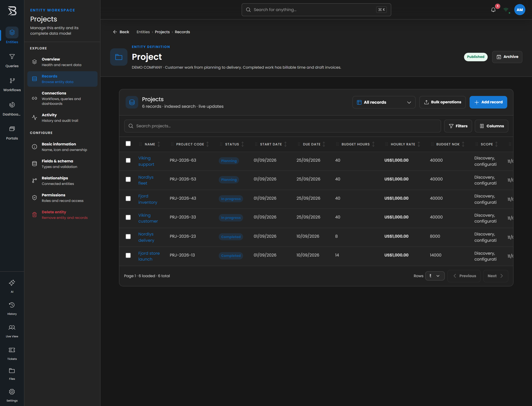
Task: Click the global Search for anything box
Action: pos(316,10)
